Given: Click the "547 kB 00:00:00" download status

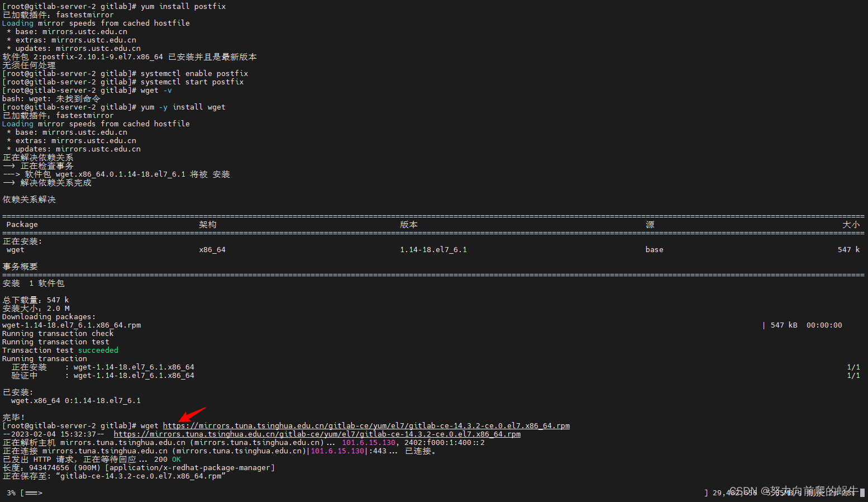Looking at the screenshot, I should pyautogui.click(x=807, y=325).
